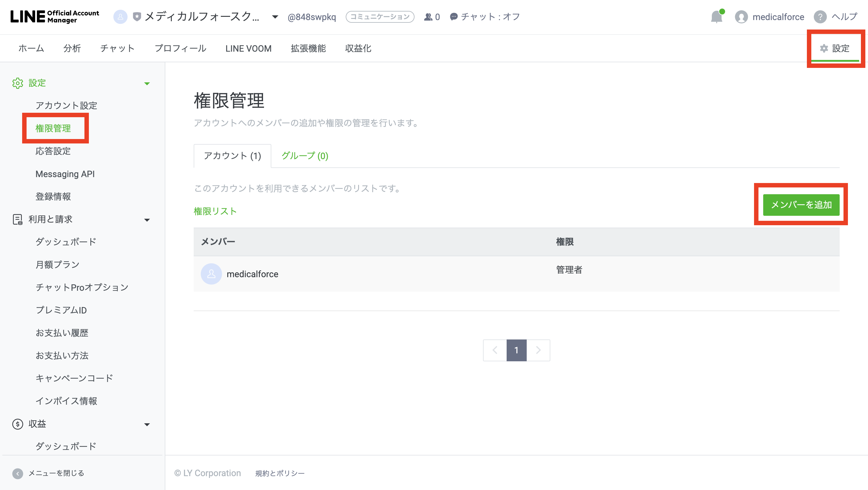The image size is (868, 490).
Task: Switch to the グループ (0) tab
Action: coord(304,156)
